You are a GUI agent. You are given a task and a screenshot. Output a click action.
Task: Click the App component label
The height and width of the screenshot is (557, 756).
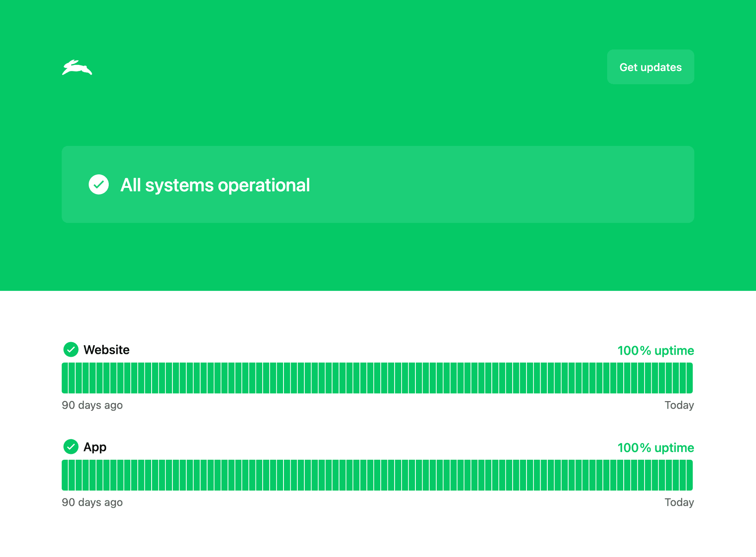point(95,447)
